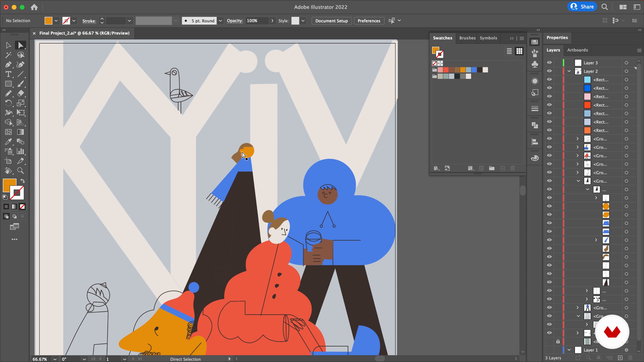Select the Final Project_2.ai document tab
This screenshot has height=362, width=644.
coord(84,33)
